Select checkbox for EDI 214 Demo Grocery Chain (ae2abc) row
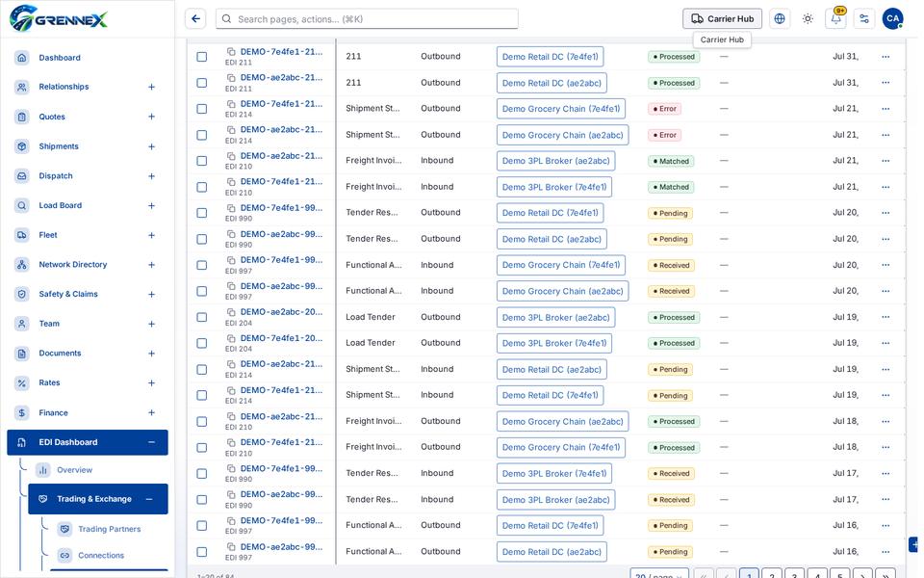Image resolution: width=924 pixels, height=578 pixels. 201,135
